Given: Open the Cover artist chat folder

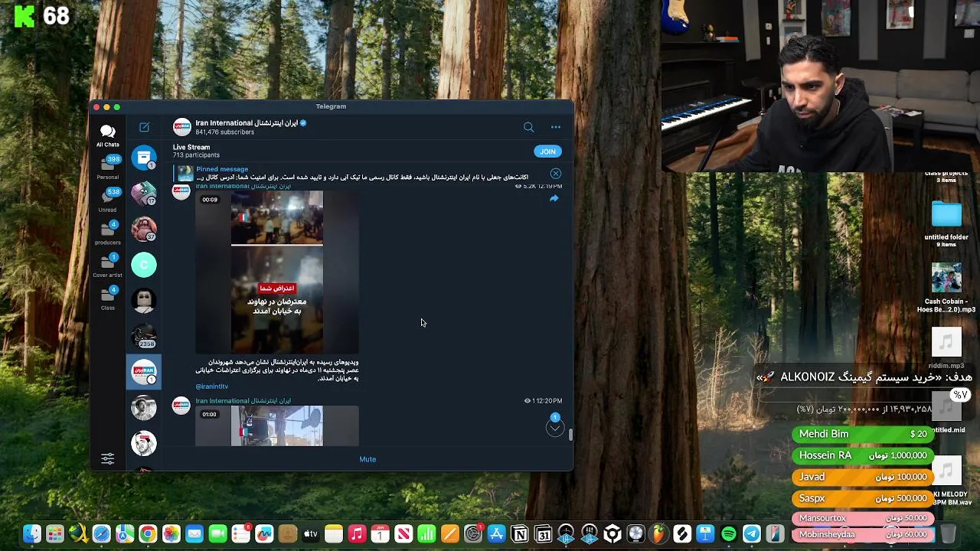Looking at the screenshot, I should [108, 266].
